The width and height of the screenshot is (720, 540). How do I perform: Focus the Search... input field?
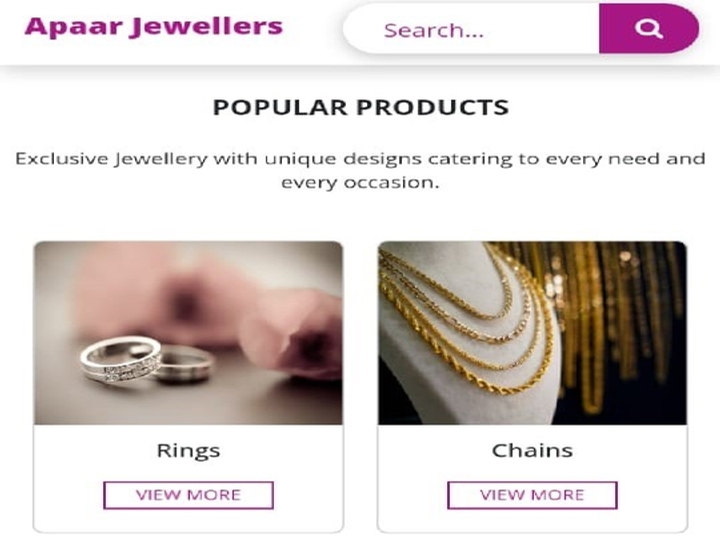471,29
